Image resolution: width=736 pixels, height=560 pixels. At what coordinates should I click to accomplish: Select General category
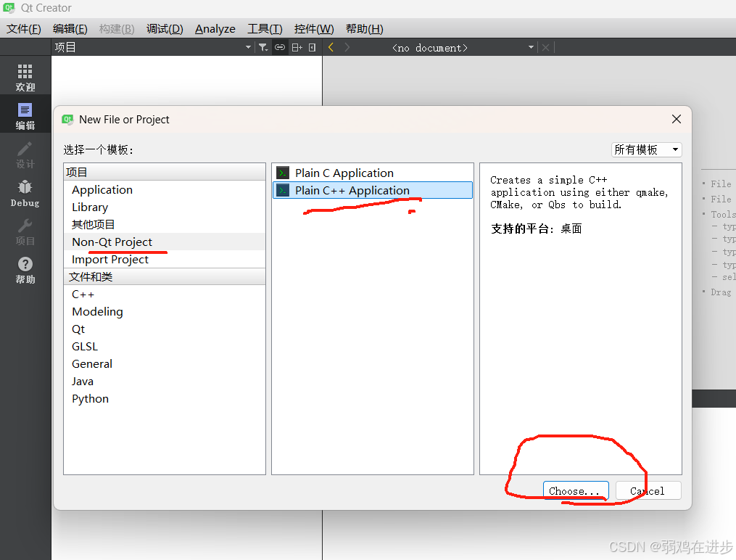165,364
